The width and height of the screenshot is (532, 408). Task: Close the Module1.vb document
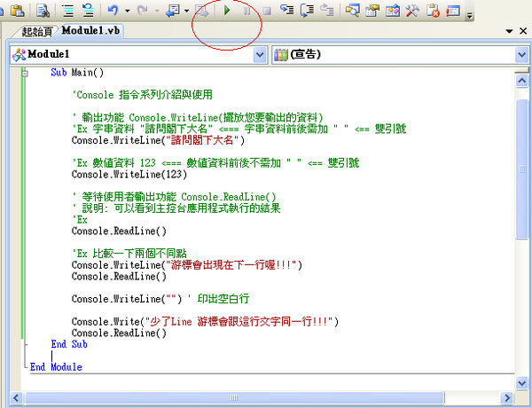(x=523, y=31)
